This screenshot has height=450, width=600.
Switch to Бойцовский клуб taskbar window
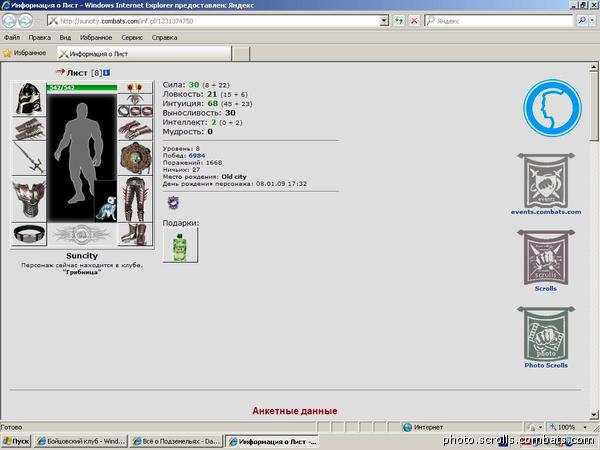[x=80, y=442]
